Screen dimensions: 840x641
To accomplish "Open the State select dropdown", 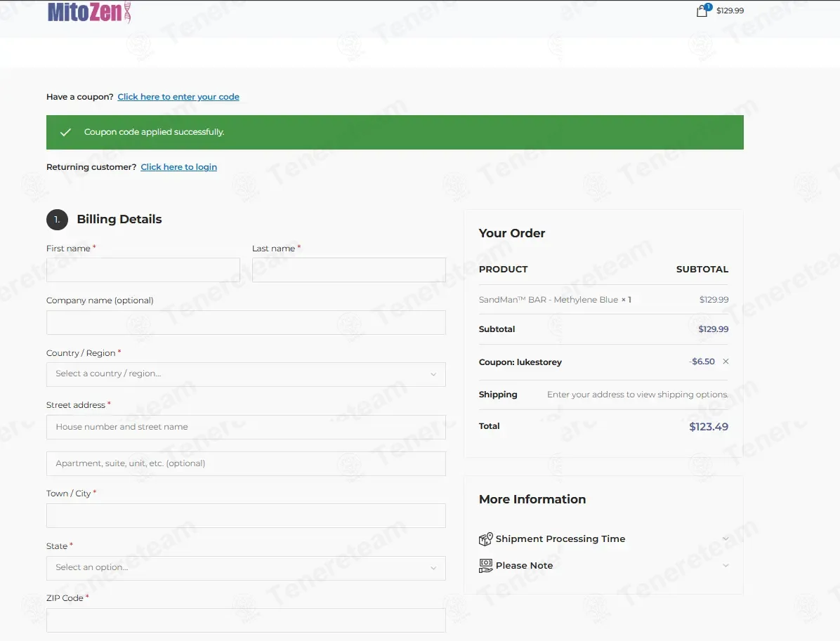I will click(246, 568).
